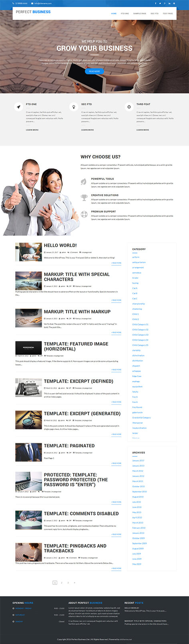Screen dimensions: 189x644
Task: Go to pagination page 2
Action: pos(62,583)
